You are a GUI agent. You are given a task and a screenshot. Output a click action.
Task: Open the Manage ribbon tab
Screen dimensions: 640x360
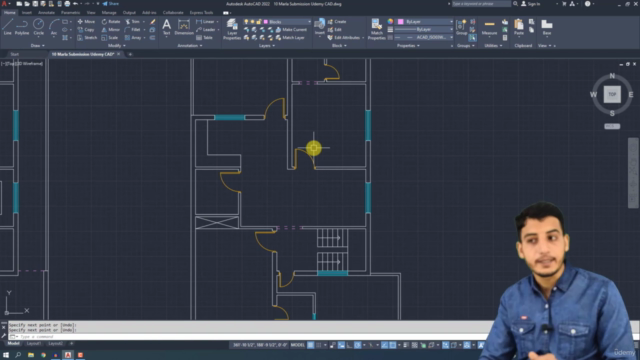pyautogui.click(x=109, y=13)
